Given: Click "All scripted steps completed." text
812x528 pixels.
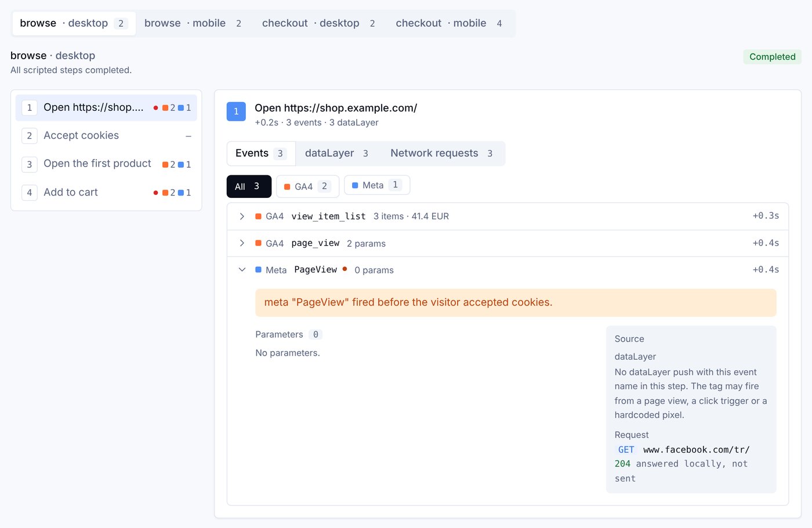Looking at the screenshot, I should click(71, 70).
